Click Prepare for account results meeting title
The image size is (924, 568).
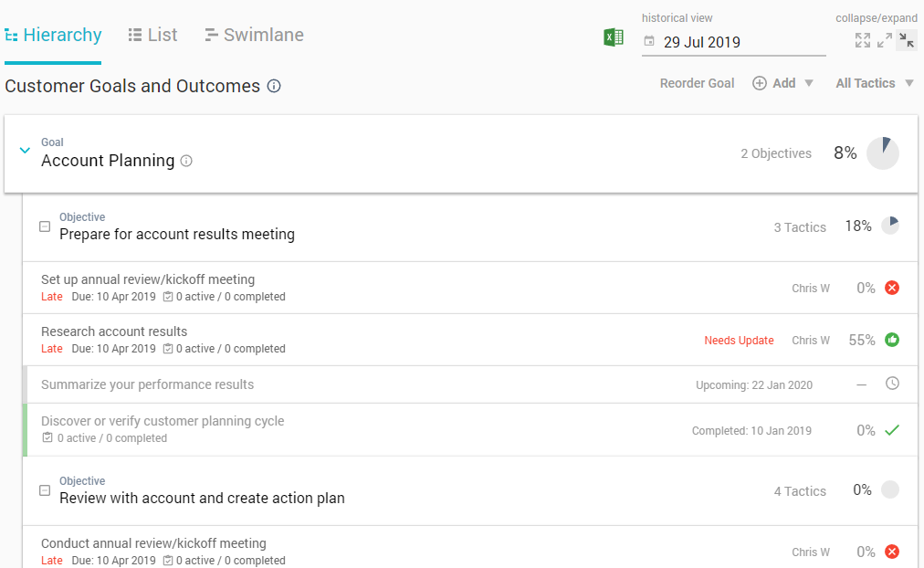pyautogui.click(x=177, y=234)
